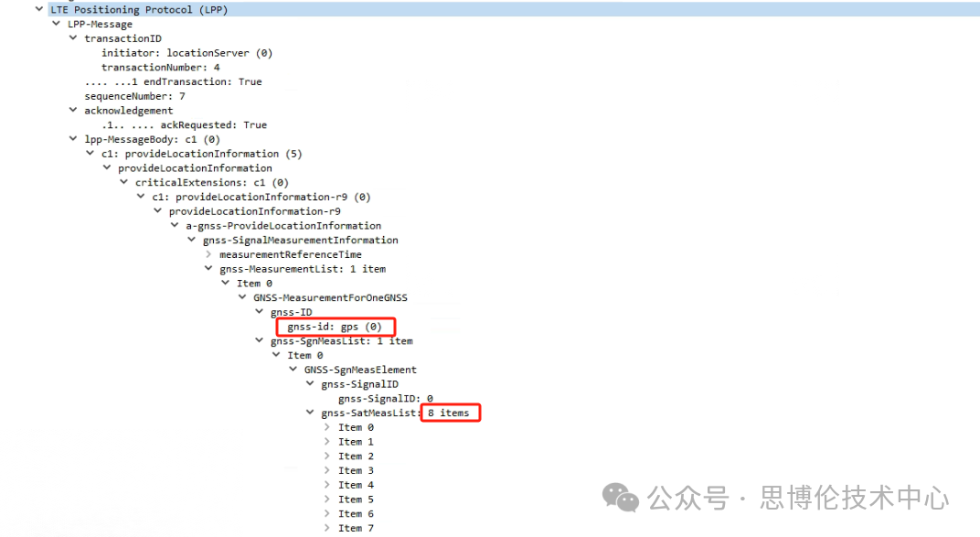Expand Item 0 under gnss-SatMeasList
Screen dimensions: 980x537
point(327,427)
